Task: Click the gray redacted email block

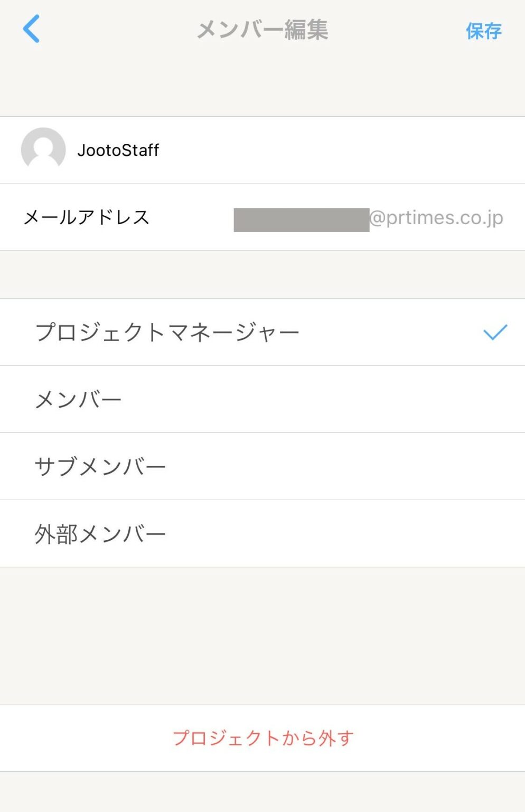Action: (301, 220)
